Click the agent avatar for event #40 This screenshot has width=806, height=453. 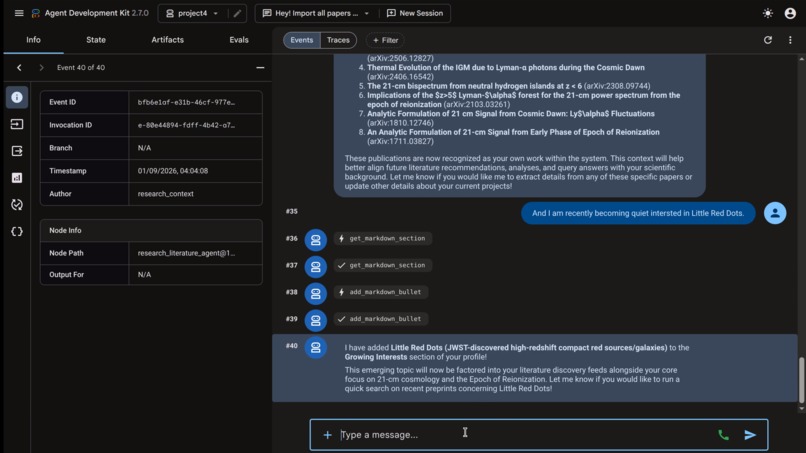[x=316, y=348]
